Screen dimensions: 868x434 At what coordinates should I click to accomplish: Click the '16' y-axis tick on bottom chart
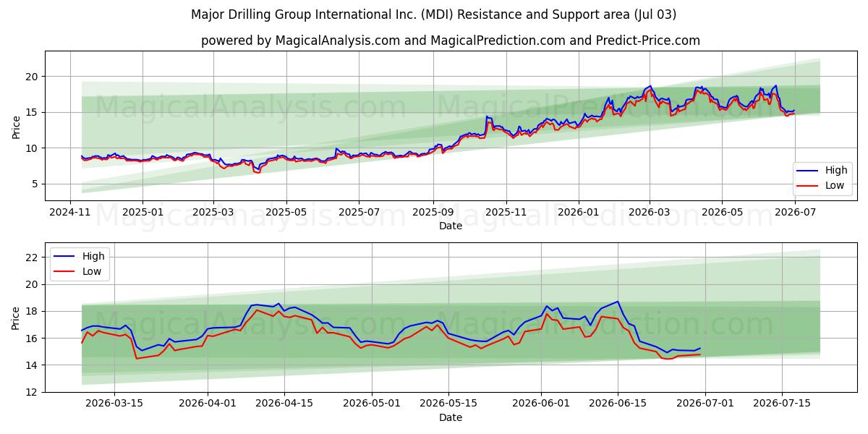33,339
